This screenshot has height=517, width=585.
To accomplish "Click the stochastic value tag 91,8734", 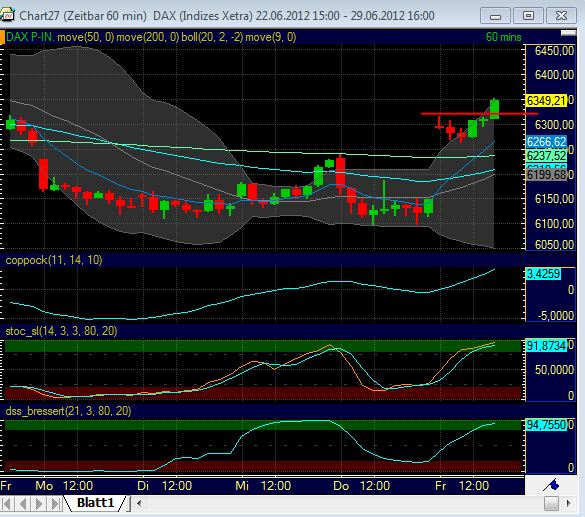I will click(x=546, y=346).
